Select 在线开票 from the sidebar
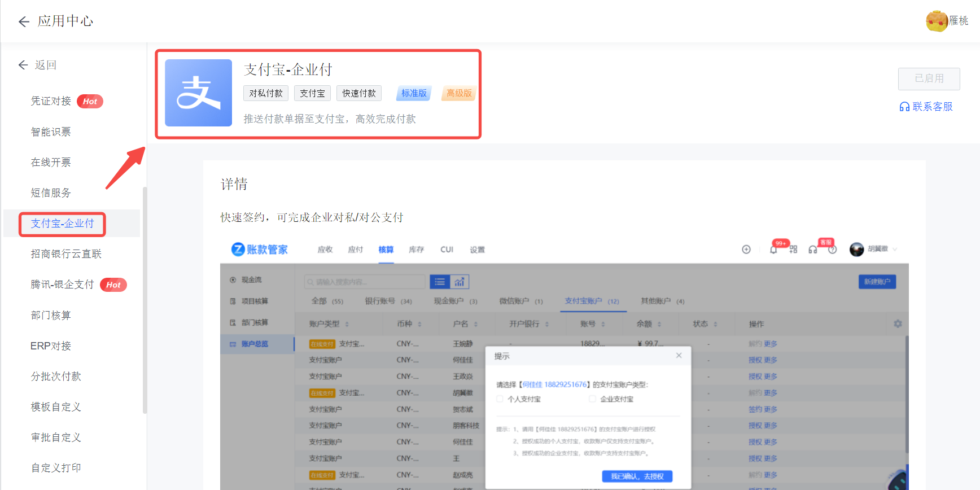This screenshot has width=980, height=490. tap(51, 162)
